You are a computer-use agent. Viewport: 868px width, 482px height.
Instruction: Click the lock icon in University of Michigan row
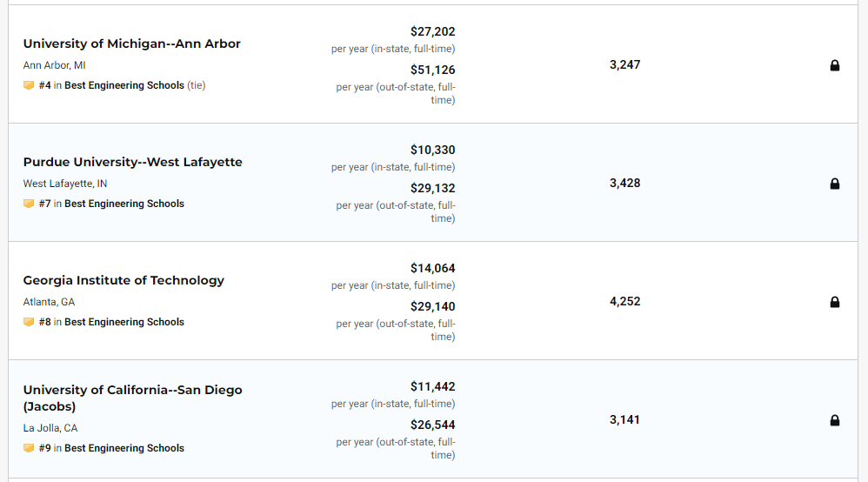tap(835, 65)
